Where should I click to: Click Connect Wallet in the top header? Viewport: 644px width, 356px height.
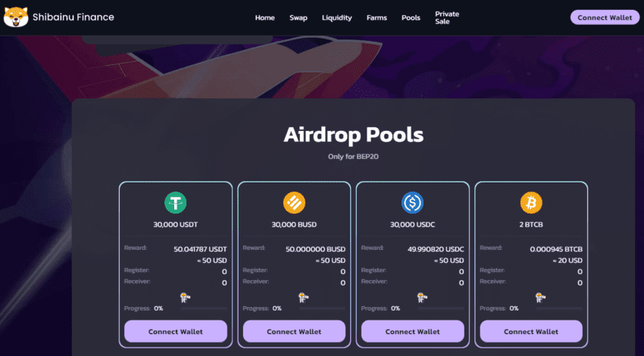[605, 17]
